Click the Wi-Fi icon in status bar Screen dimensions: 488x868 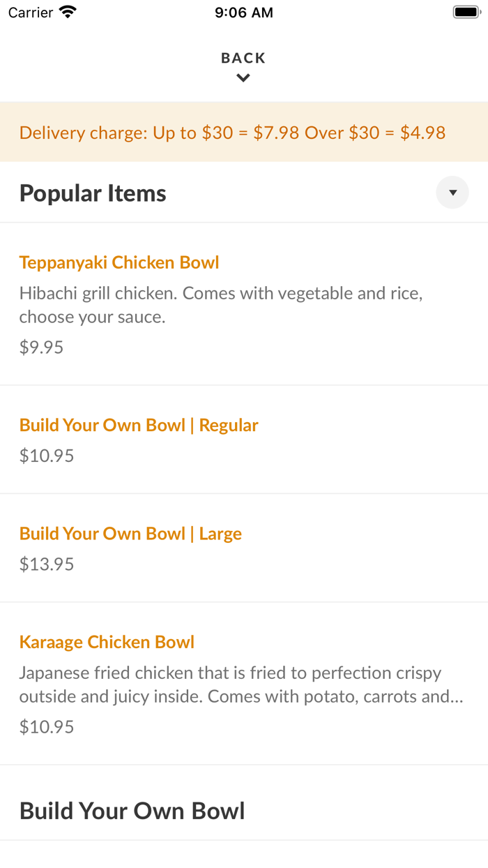click(x=68, y=12)
